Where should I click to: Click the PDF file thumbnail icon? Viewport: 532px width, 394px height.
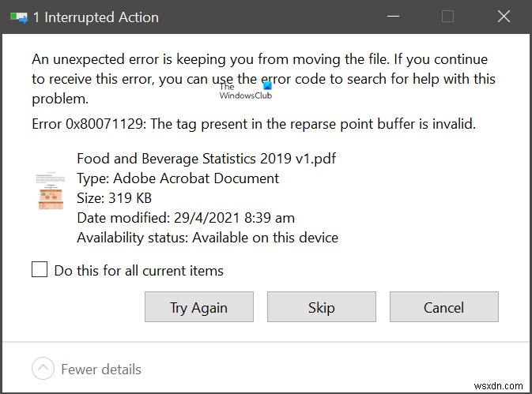50,190
